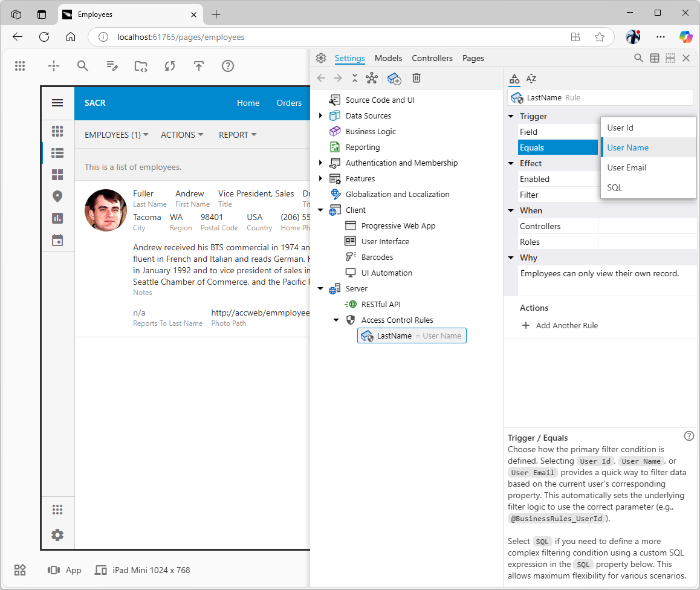Open the EMPLOYEES (1) dropdown
Screen dimensions: 700x590
pyautogui.click(x=116, y=135)
